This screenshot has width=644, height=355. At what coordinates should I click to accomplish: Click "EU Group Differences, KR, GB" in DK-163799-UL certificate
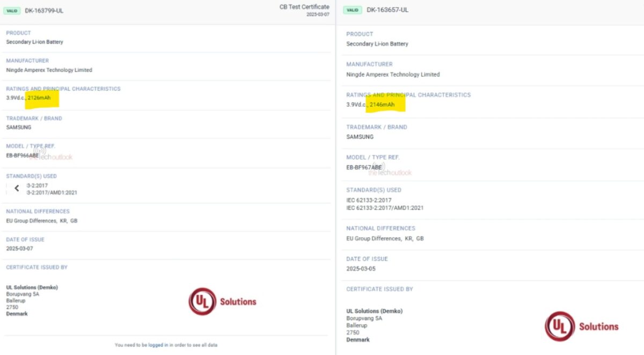42,221
